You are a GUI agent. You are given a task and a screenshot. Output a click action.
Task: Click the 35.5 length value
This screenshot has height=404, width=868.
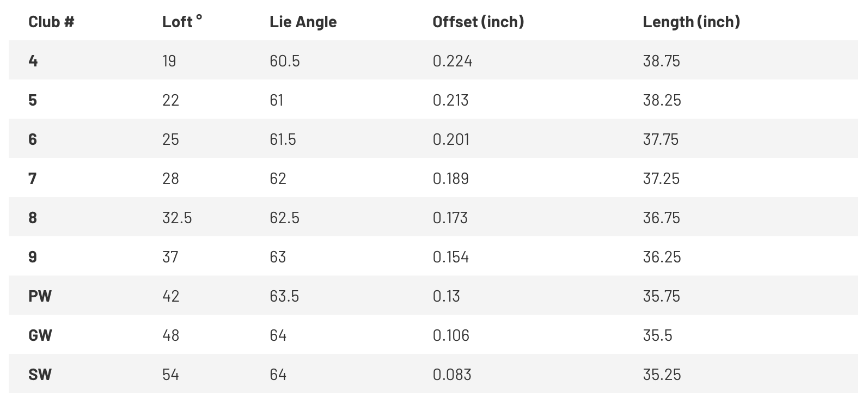(x=657, y=335)
